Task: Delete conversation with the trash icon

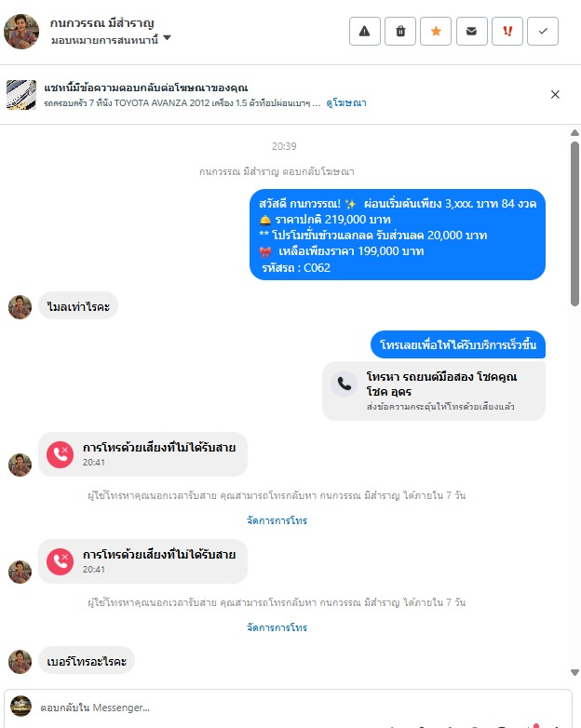Action: coord(400,31)
